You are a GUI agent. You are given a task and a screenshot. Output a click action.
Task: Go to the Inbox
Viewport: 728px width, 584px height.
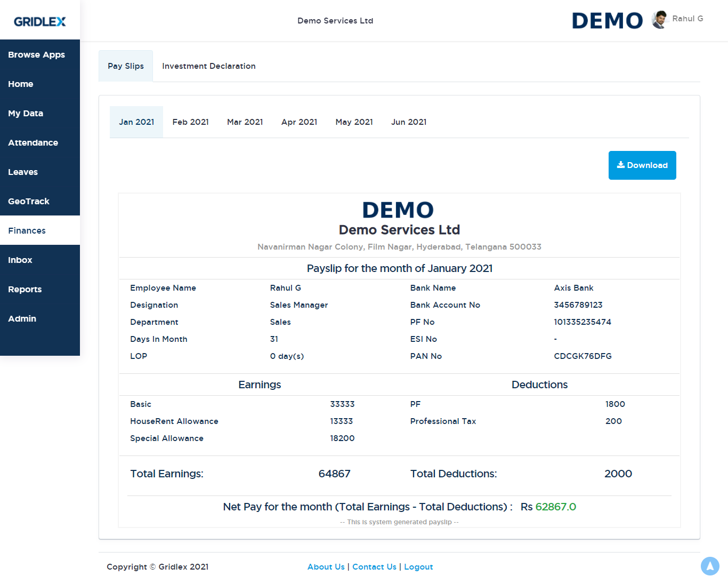(20, 260)
